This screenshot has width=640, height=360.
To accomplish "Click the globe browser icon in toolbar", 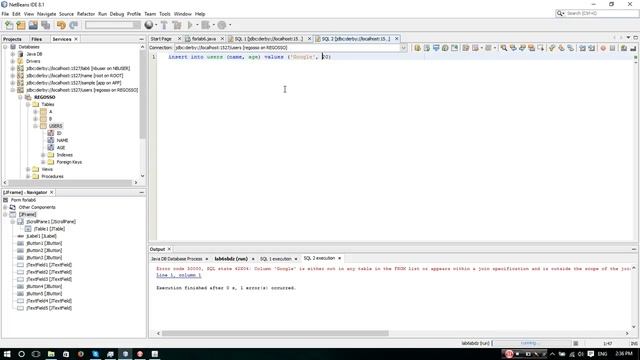I will [149, 25].
